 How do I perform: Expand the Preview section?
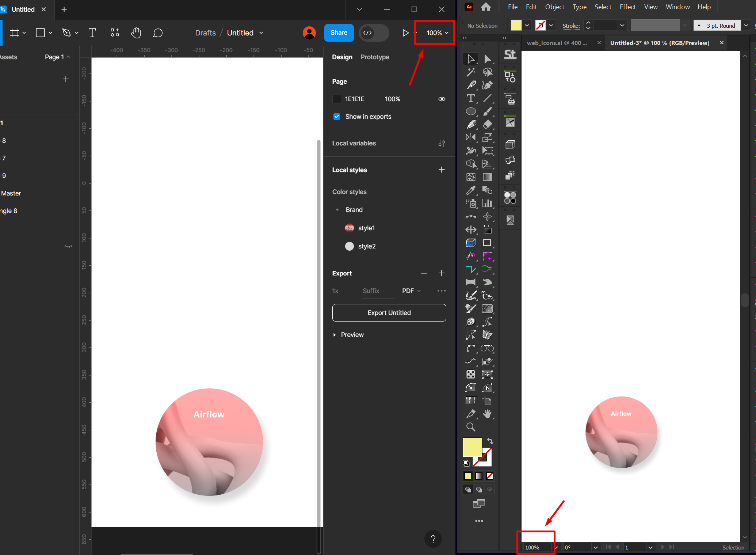(x=335, y=334)
